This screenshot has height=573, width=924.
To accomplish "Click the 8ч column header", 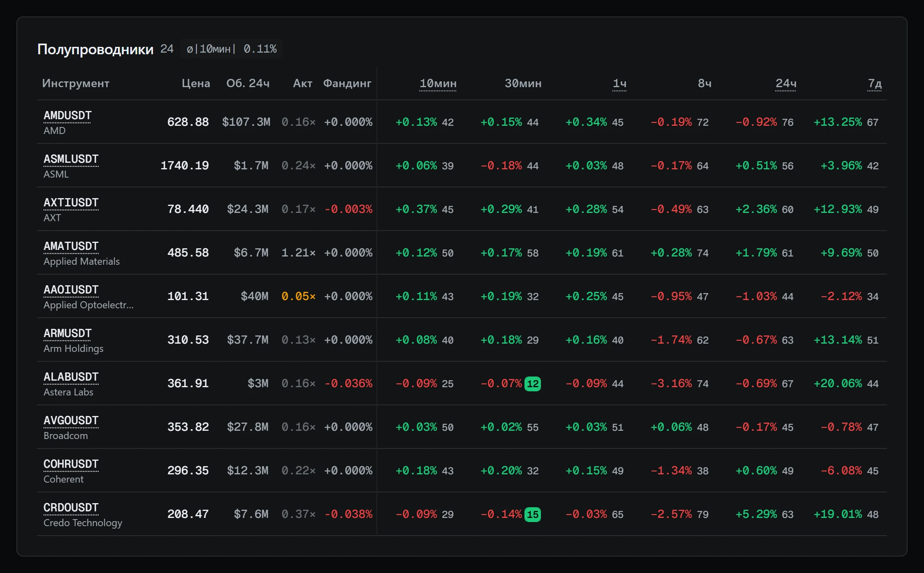I will pos(705,83).
